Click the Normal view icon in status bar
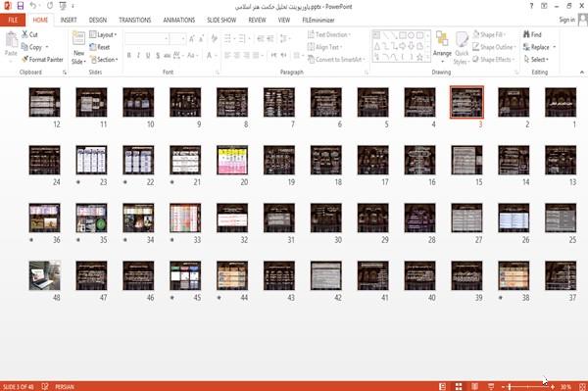 [443, 386]
